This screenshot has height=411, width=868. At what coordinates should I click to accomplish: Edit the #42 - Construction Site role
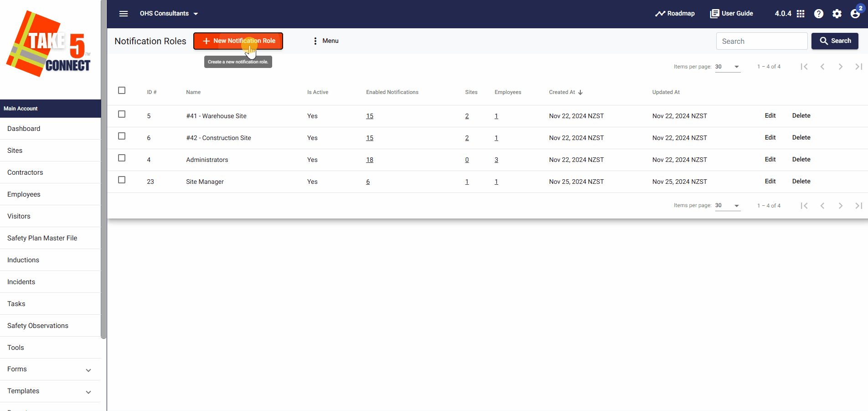770,138
